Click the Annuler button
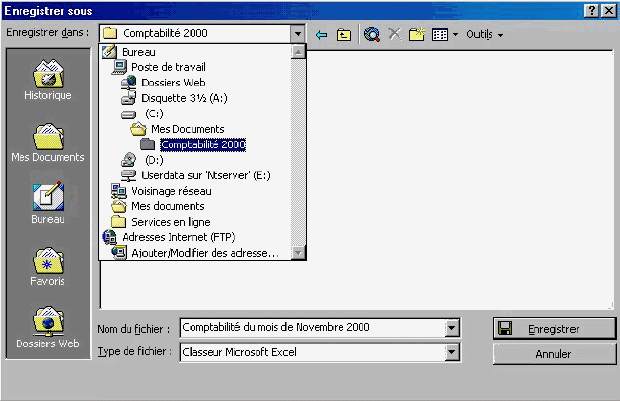Image resolution: width=620 pixels, height=401 pixels. (554, 354)
